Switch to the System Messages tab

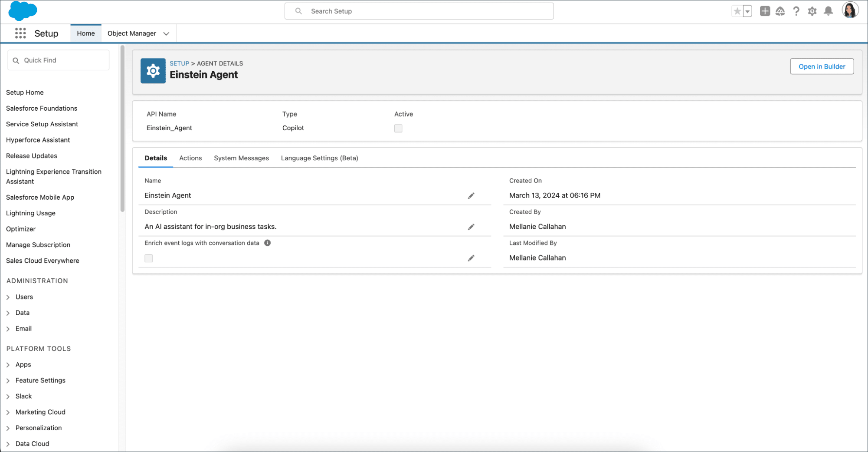click(241, 158)
